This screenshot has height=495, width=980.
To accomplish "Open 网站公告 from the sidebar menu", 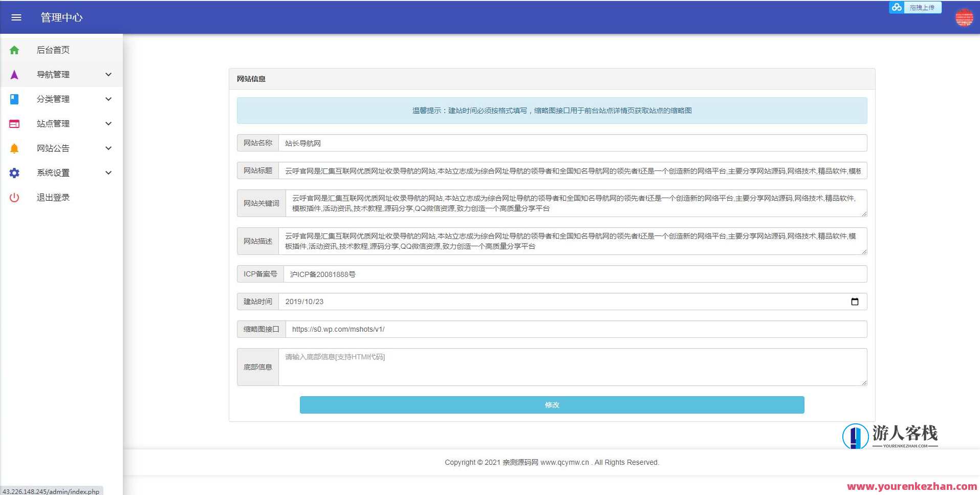I will (53, 148).
